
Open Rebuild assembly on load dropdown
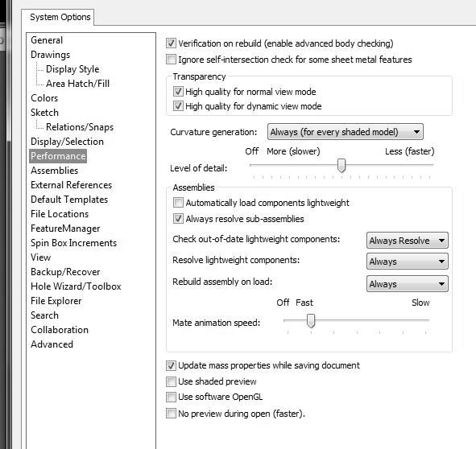pos(407,284)
